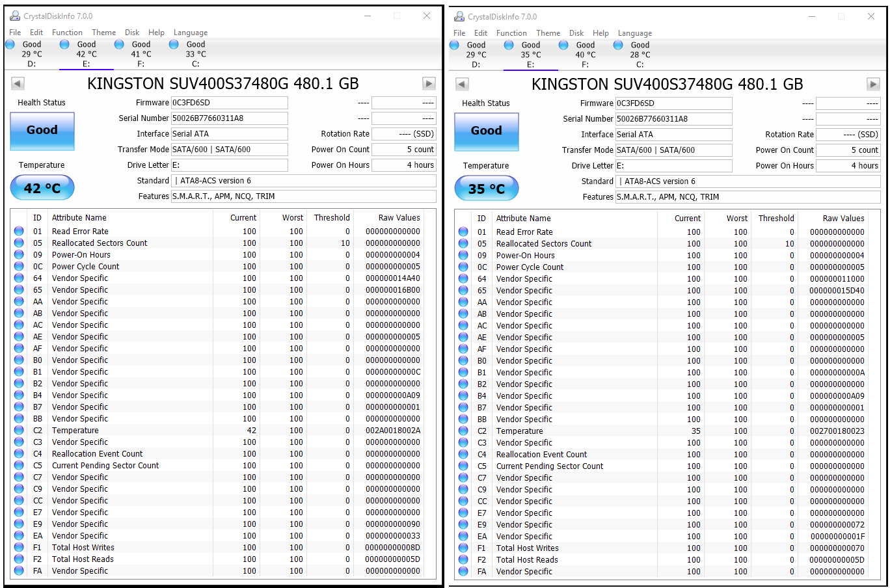Click status orb for Power-On Hours, left window
This screenshot has width=890, height=588.
(x=19, y=254)
